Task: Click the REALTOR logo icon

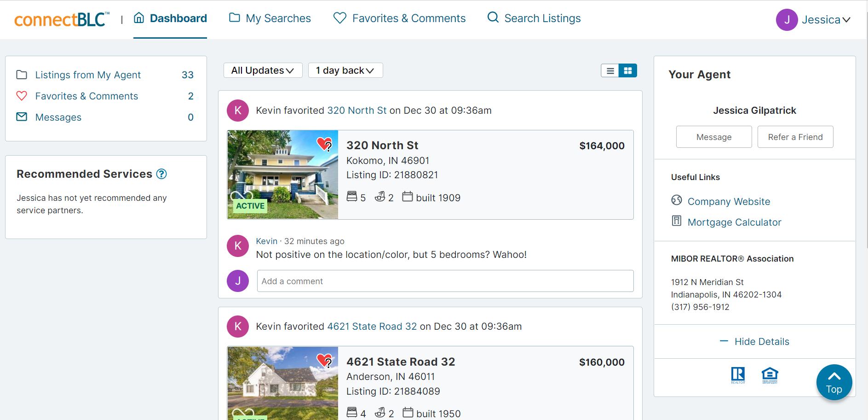Action: (738, 375)
